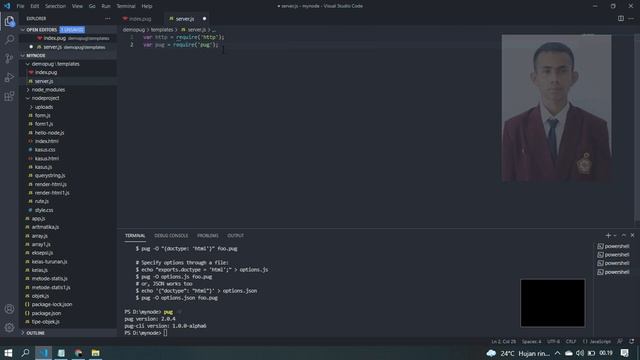
Task: Change encoding via UTF-8 status item
Action: 553,341
